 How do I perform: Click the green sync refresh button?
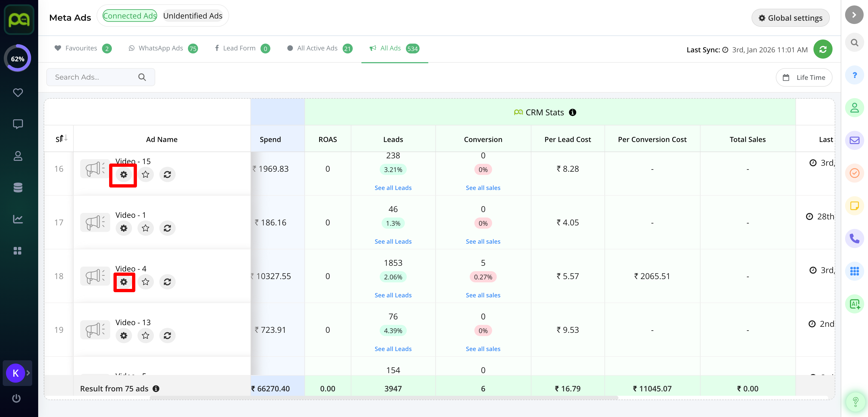[x=822, y=50]
